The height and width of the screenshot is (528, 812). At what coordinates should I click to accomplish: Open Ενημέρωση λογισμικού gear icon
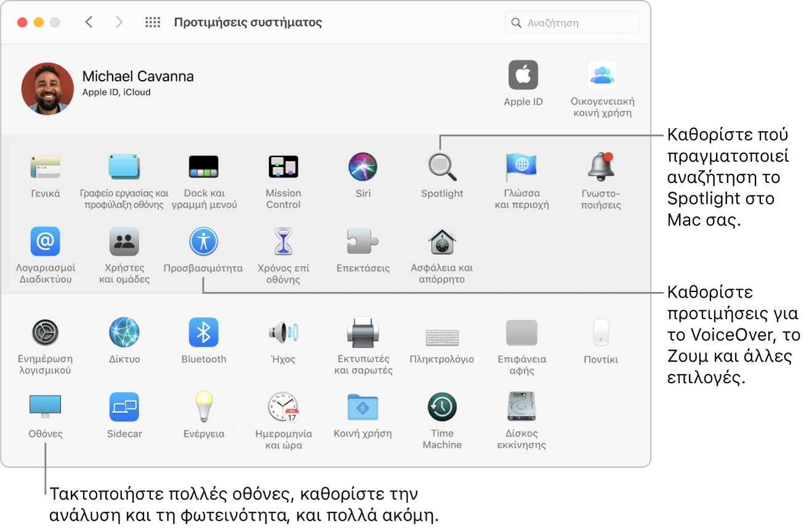click(46, 333)
